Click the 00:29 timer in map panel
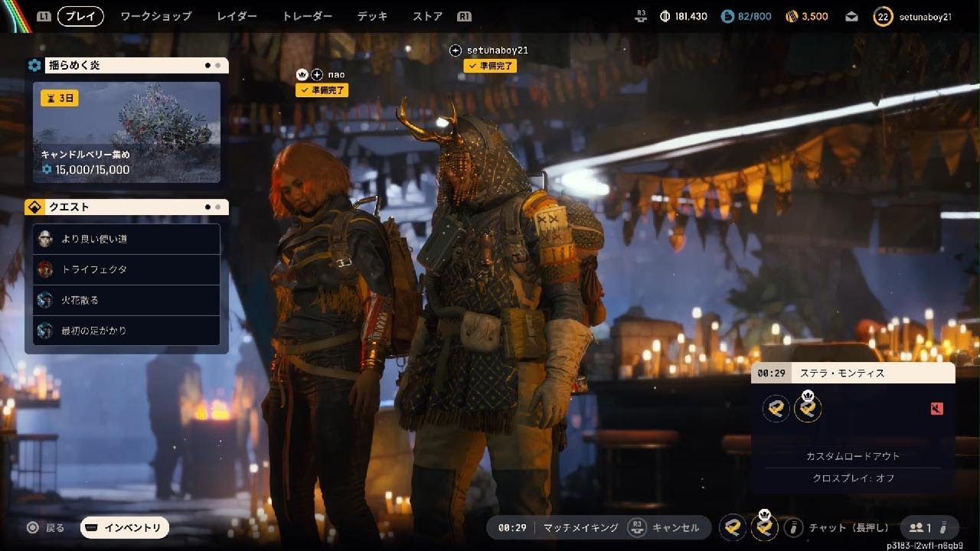 pos(771,373)
